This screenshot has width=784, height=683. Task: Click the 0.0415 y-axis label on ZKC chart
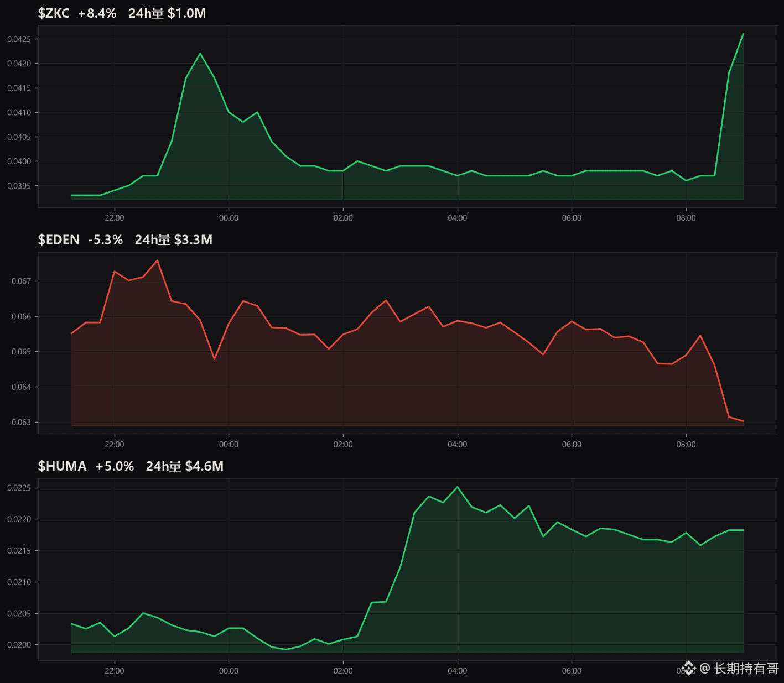19,88
